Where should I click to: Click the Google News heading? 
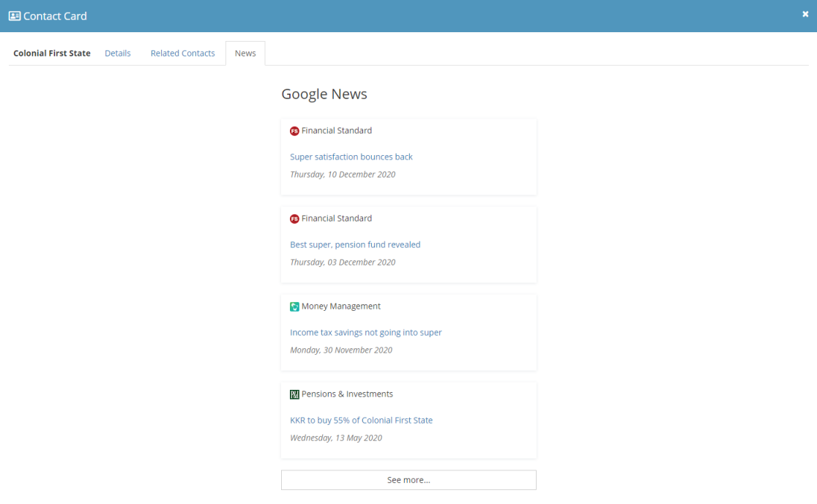point(324,94)
